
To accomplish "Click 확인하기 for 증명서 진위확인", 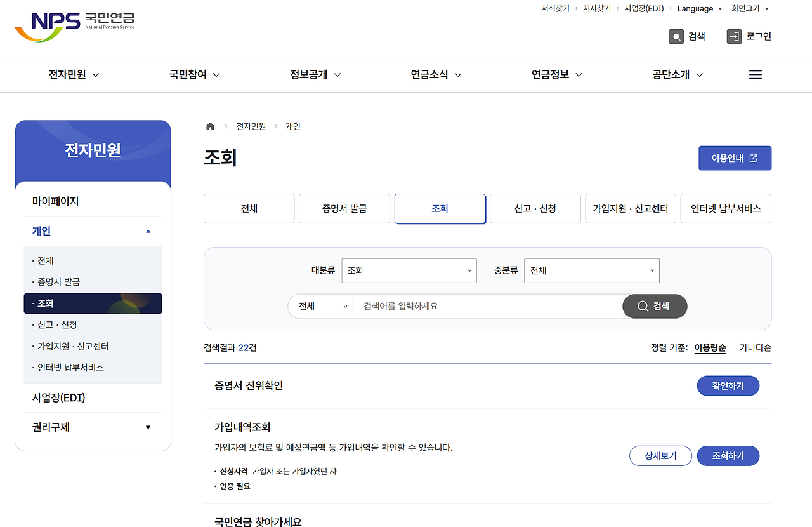I will click(728, 385).
